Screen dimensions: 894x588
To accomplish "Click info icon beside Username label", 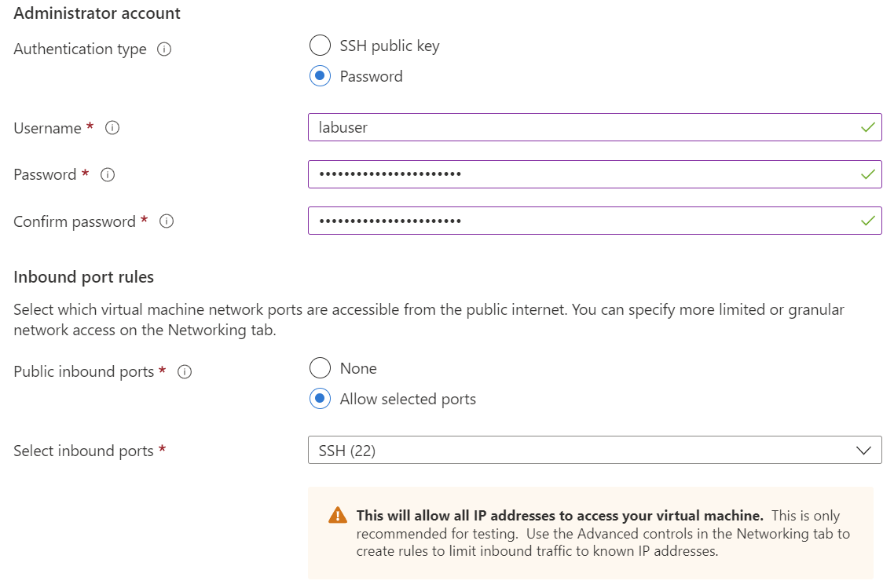I will pos(112,128).
